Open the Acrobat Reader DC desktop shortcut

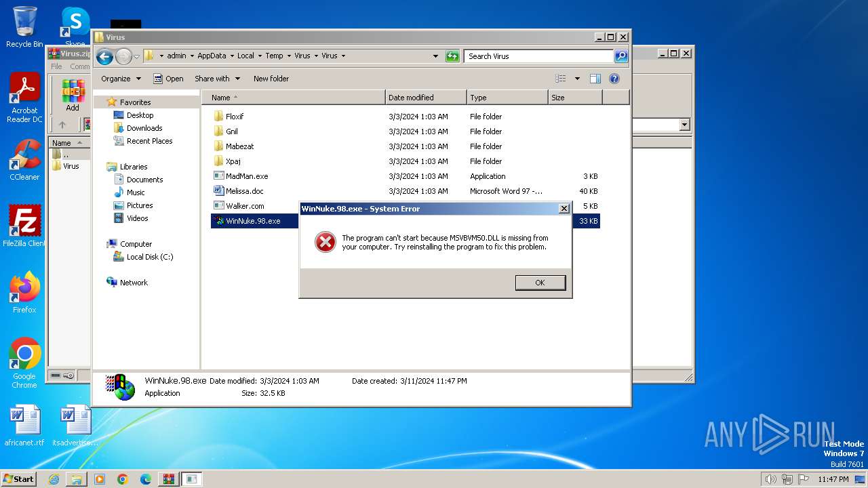pyautogui.click(x=24, y=99)
